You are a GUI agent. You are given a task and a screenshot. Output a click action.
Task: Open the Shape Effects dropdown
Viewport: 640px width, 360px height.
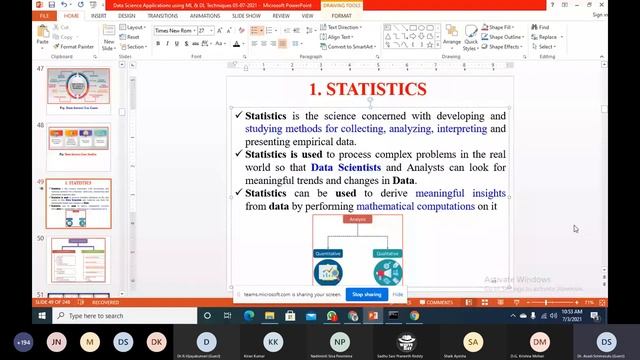pyautogui.click(x=502, y=47)
